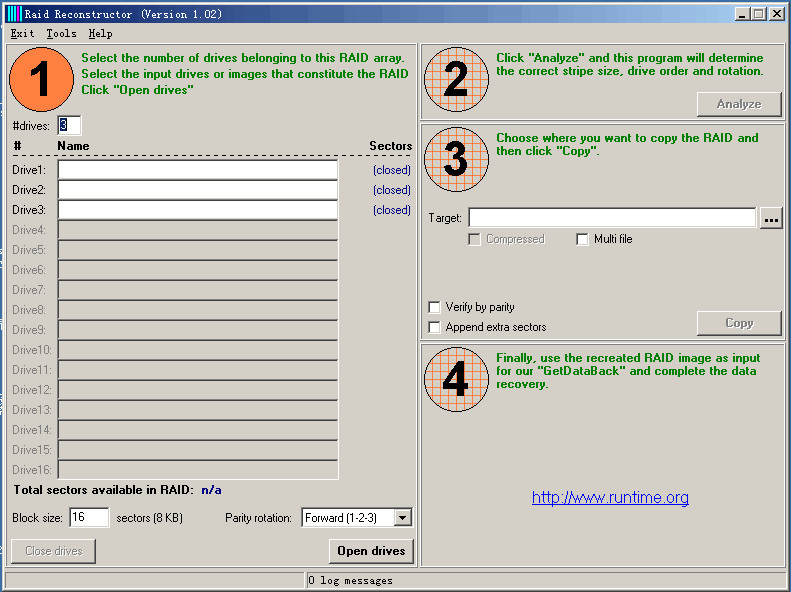Click the Target path input field
The height and width of the screenshot is (592, 791).
612,218
